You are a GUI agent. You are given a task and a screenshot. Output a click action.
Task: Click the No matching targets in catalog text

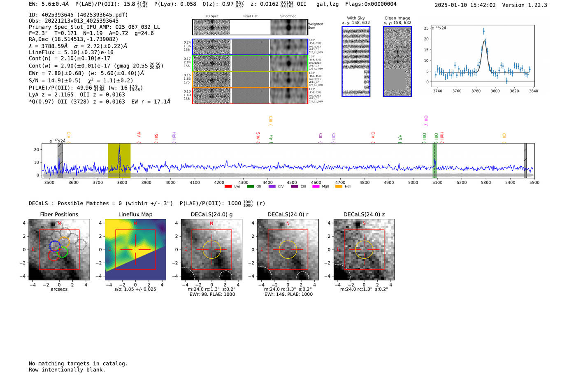[x=78, y=364]
